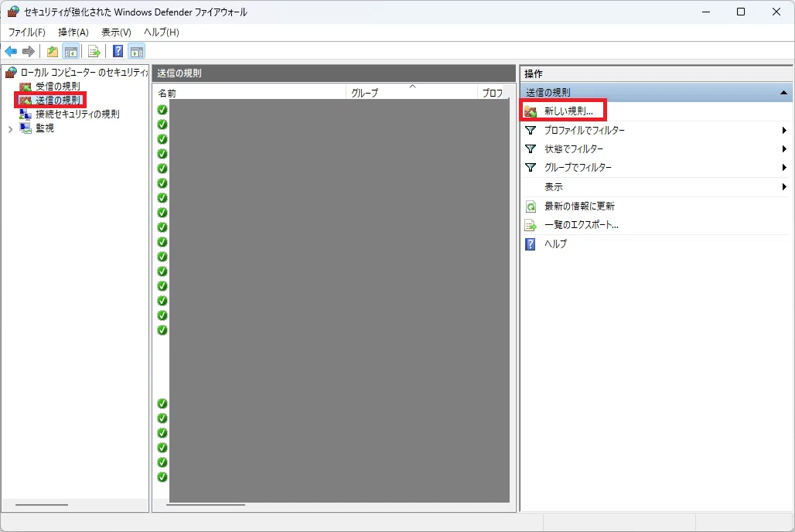Collapse the 送信の規則 section in the action pane
This screenshot has height=532, width=795.
click(x=783, y=93)
